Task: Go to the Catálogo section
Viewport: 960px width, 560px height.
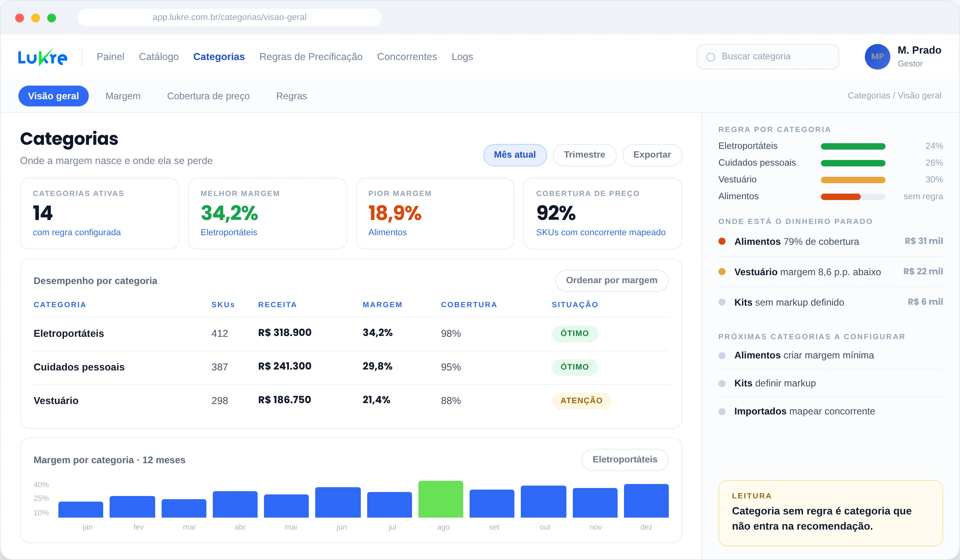Action: pyautogui.click(x=159, y=57)
